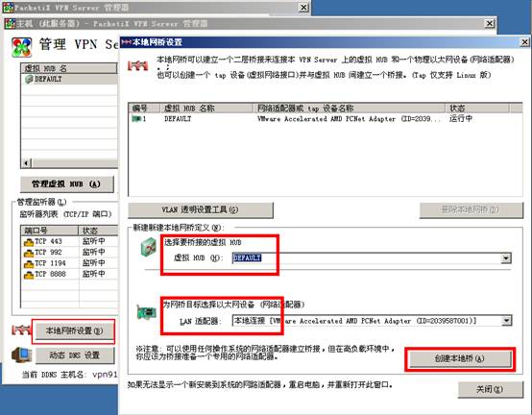Image resolution: width=532 pixels, height=415 pixels.
Task: Click the 管理虚拟 HUB button
Action: (67, 183)
